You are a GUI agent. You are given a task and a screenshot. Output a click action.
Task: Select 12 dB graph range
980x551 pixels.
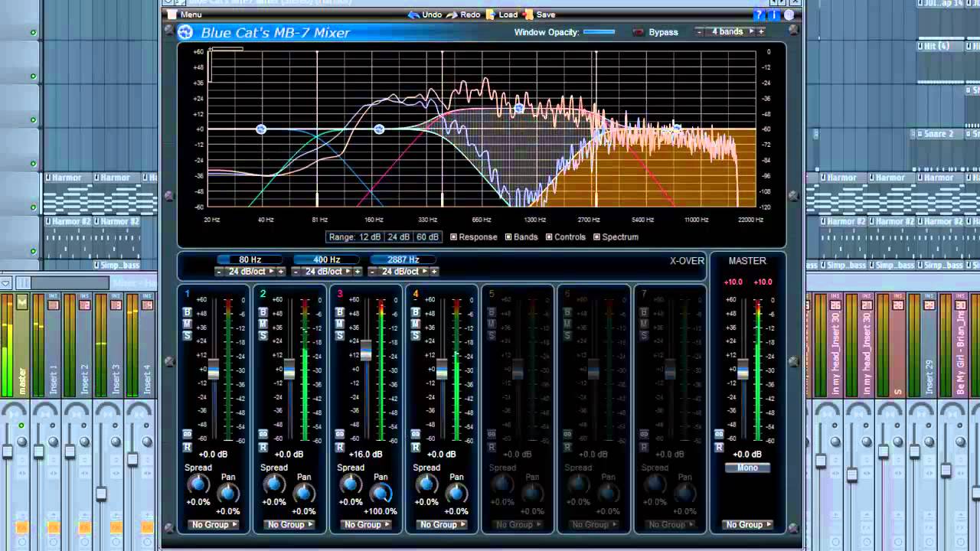point(370,237)
